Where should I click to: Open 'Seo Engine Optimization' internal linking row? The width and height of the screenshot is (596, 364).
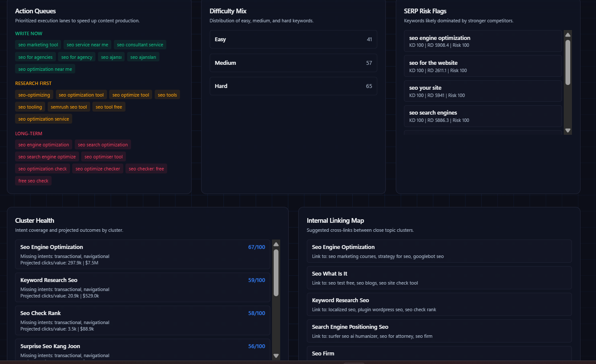point(439,251)
